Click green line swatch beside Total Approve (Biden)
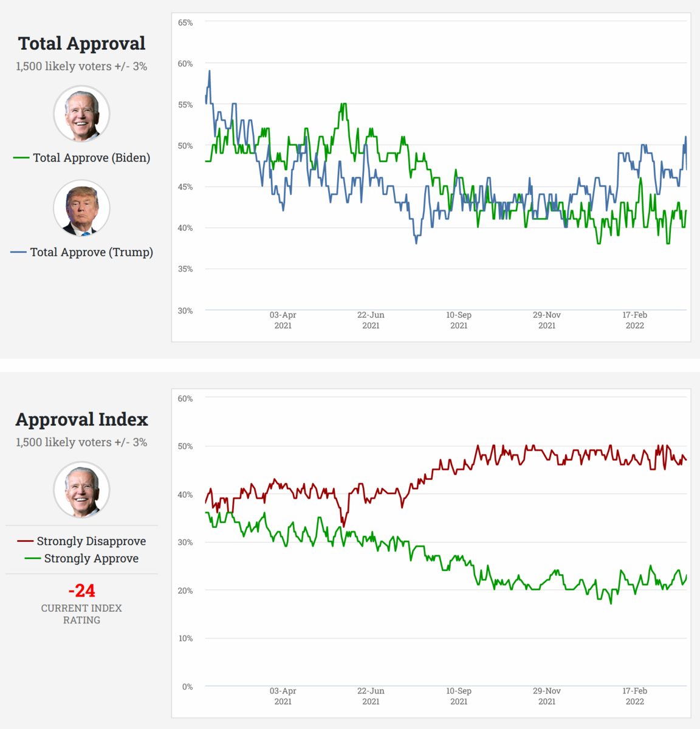Viewport: 700px width, 729px height. pos(21,158)
